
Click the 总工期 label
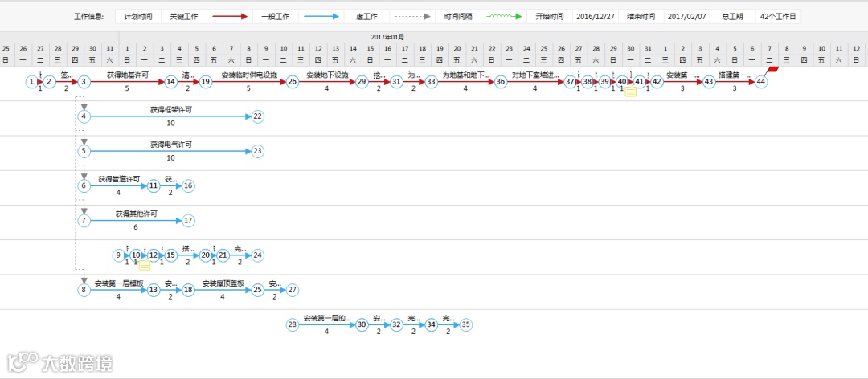(x=733, y=17)
